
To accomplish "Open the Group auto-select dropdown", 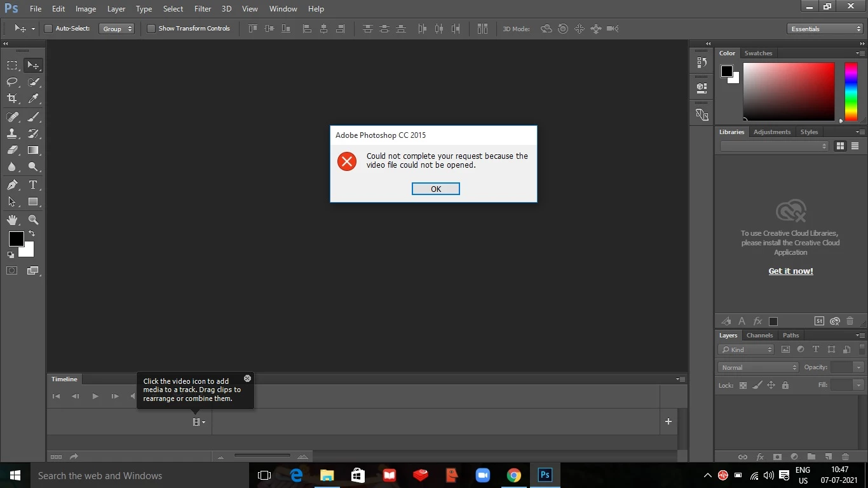I will coord(117,29).
